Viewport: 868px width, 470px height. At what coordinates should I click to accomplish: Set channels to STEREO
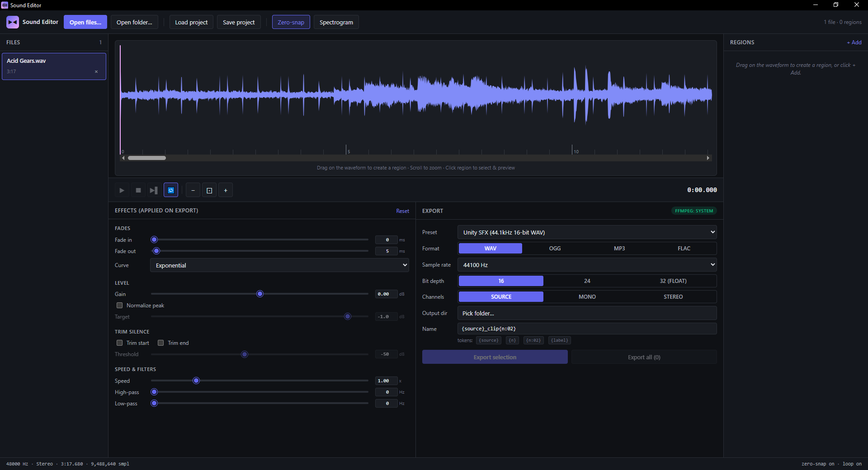tap(673, 297)
